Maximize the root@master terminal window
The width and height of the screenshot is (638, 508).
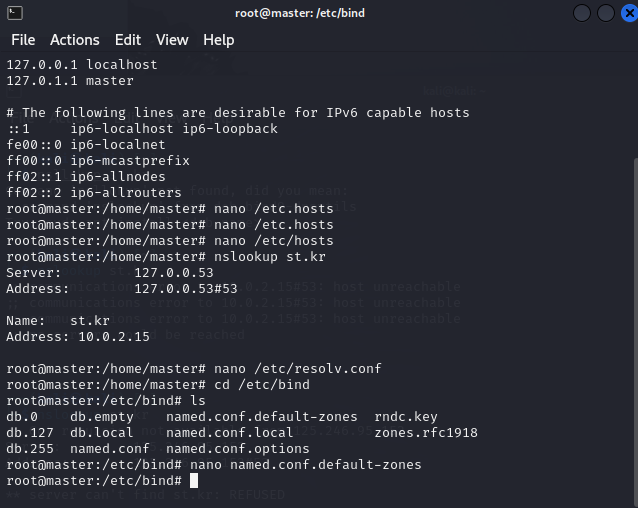(605, 13)
